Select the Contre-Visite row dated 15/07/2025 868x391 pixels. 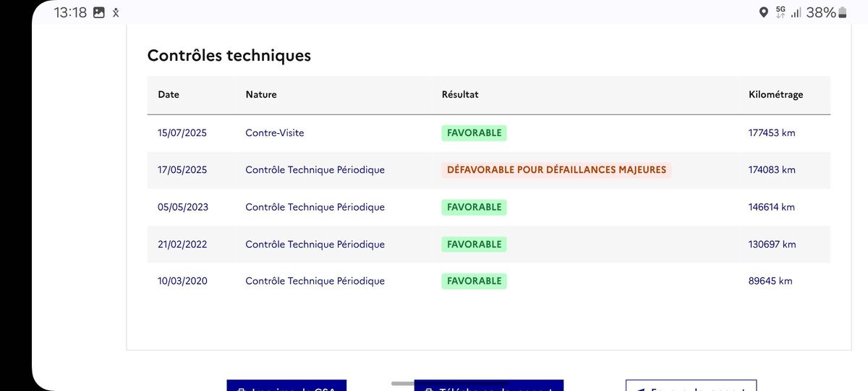489,133
